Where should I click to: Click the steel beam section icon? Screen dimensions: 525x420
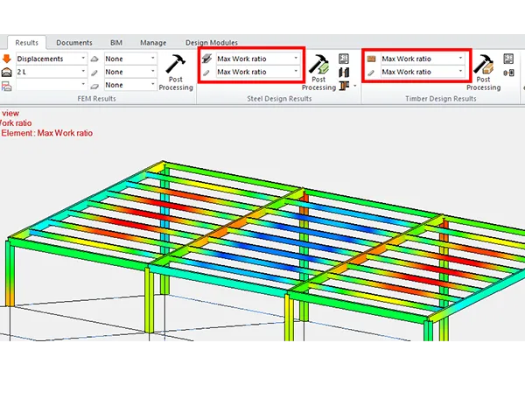coord(206,59)
